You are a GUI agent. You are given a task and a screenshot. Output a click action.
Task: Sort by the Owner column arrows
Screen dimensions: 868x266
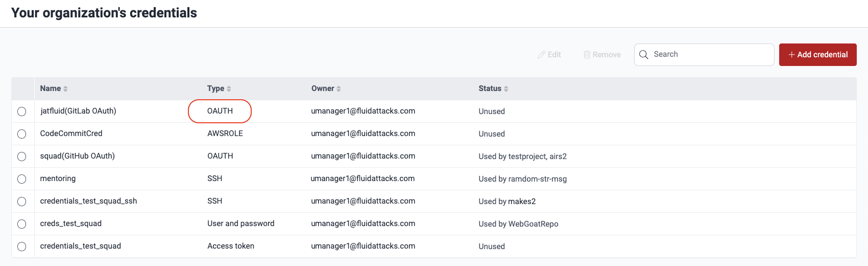pos(339,89)
